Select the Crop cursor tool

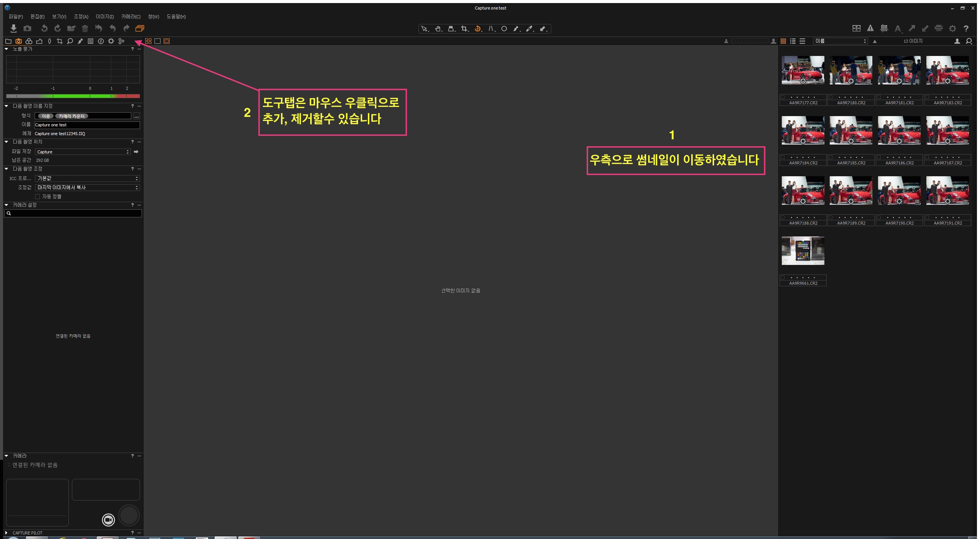(464, 29)
